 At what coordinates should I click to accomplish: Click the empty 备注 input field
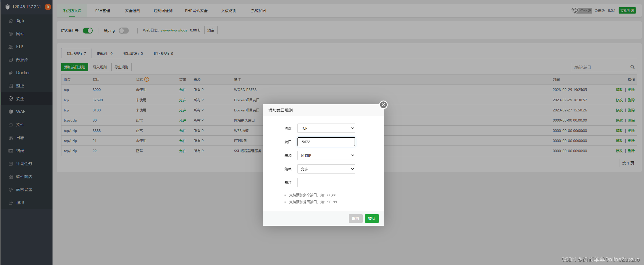click(326, 182)
